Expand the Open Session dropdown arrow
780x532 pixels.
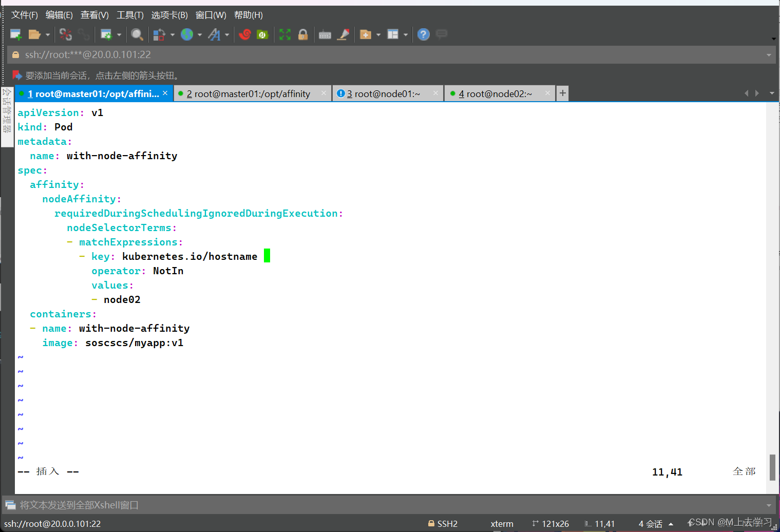pyautogui.click(x=48, y=35)
